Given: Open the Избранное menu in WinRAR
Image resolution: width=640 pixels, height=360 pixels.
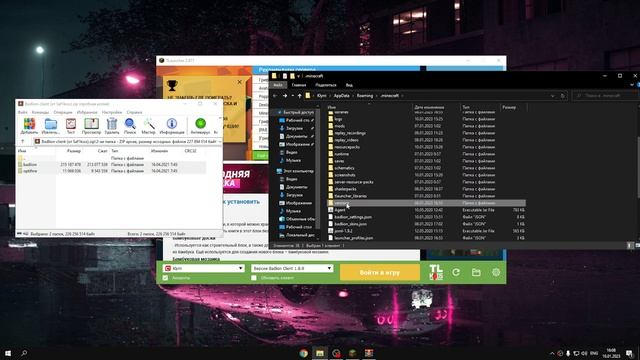Looking at the screenshot, I should pos(87,112).
